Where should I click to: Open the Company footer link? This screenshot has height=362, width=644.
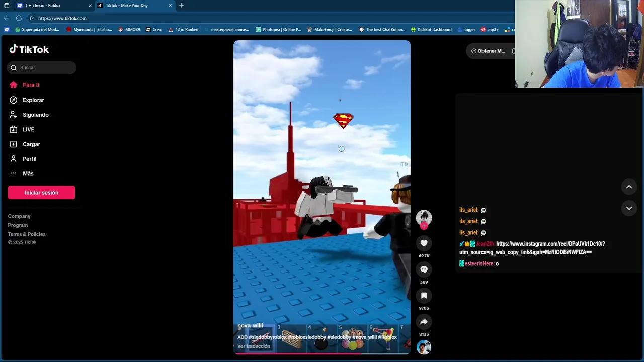click(19, 216)
